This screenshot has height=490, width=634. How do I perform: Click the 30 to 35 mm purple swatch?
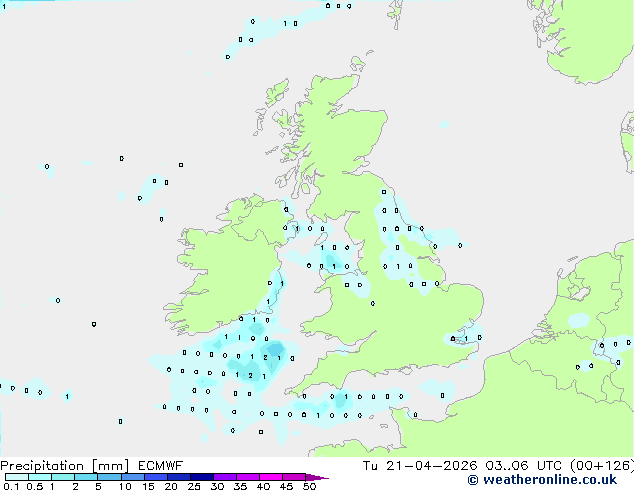tap(224, 477)
